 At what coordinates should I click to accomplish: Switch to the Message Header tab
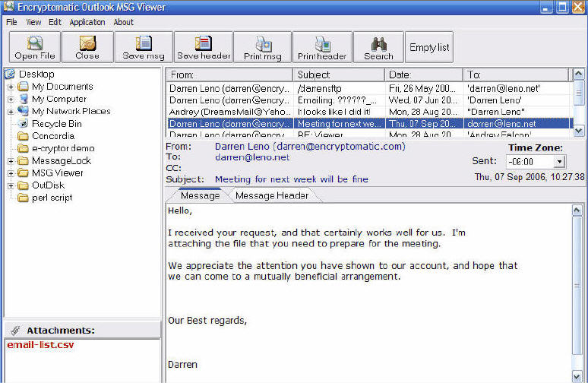tap(272, 195)
